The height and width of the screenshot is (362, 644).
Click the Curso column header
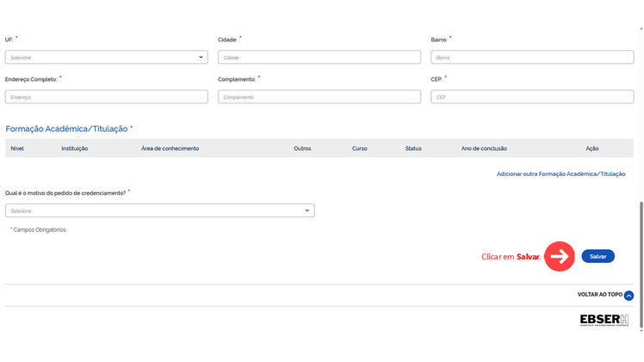pos(359,148)
